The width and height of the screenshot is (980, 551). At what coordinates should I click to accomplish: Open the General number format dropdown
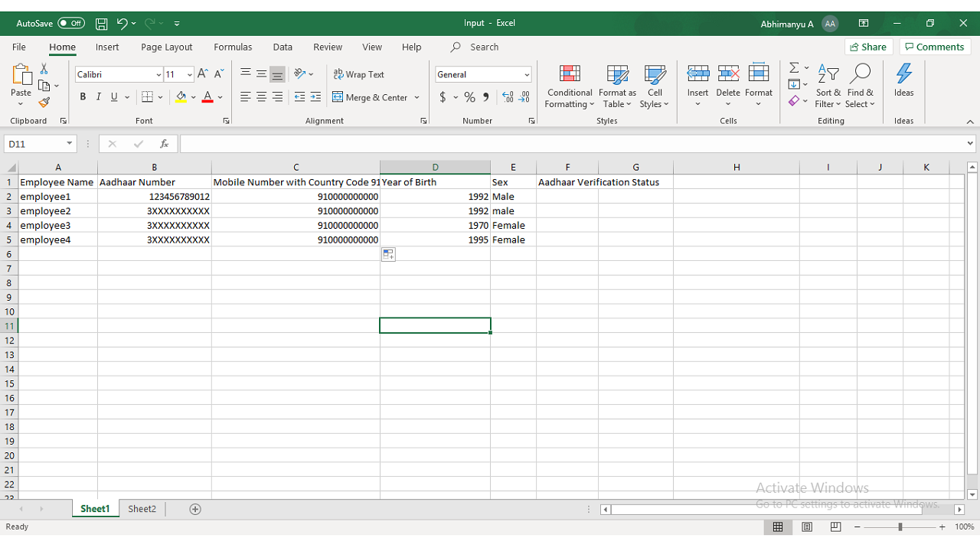[527, 74]
